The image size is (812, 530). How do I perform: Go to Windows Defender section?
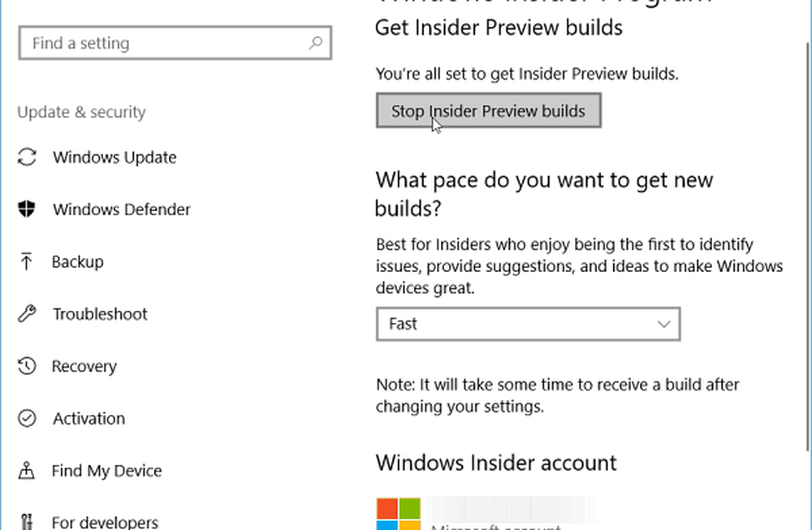(x=121, y=209)
